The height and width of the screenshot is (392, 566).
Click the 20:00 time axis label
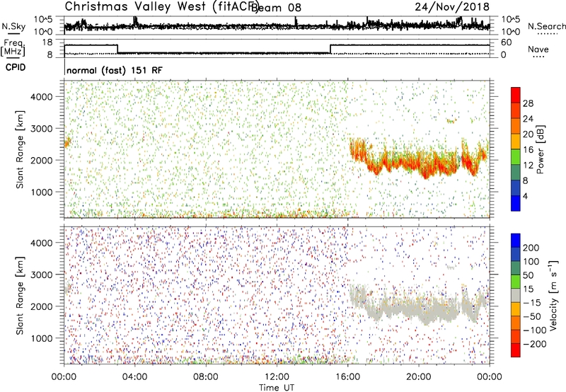[x=418, y=377]
